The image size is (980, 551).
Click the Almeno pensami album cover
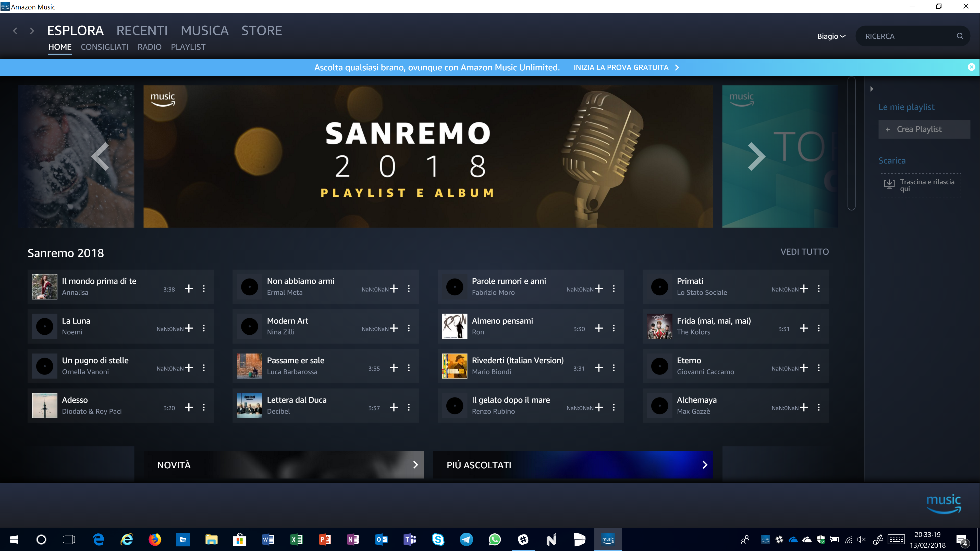[x=454, y=326]
